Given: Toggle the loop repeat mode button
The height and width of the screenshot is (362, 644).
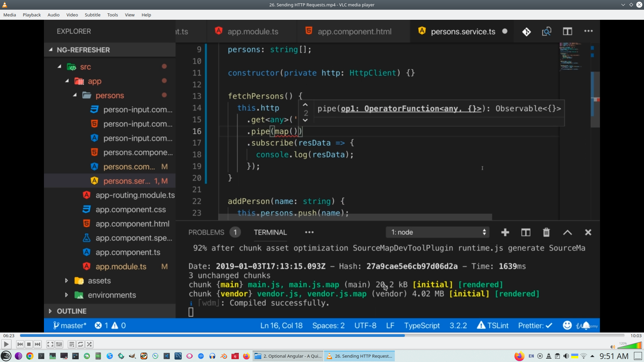Looking at the screenshot, I should [80, 344].
